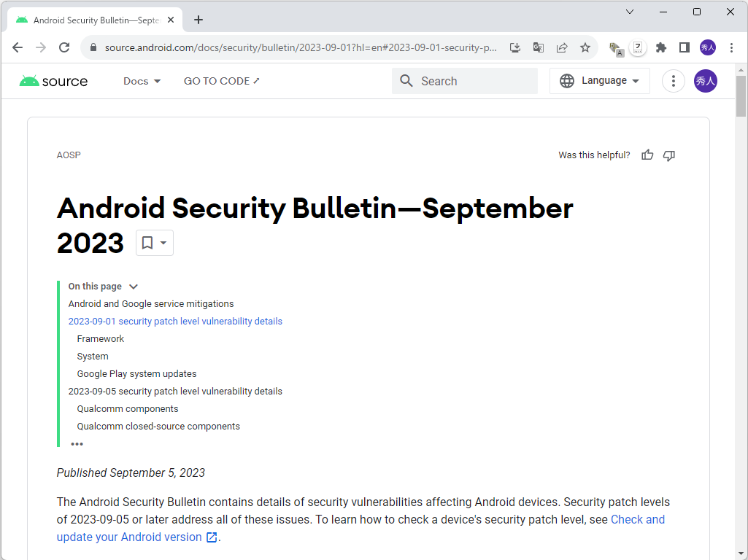This screenshot has width=748, height=560.
Task: Expand the truncated outline with the ellipsis
Action: click(x=77, y=443)
